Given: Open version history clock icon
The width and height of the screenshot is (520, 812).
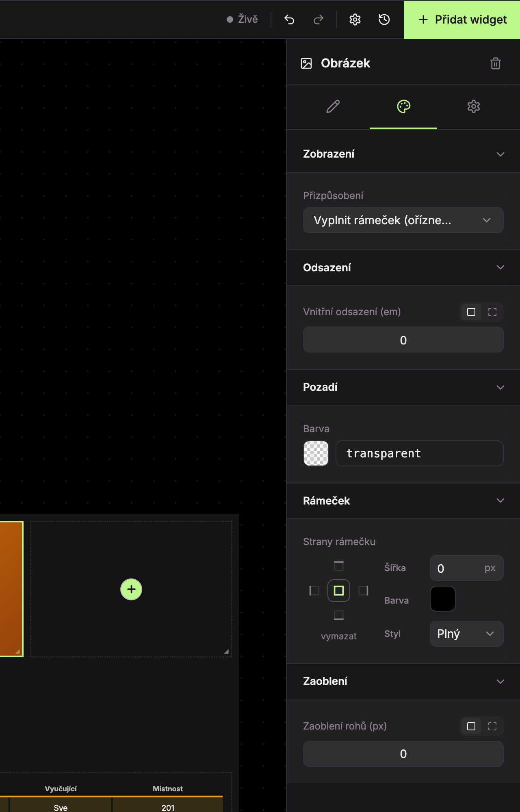Looking at the screenshot, I should coord(384,19).
